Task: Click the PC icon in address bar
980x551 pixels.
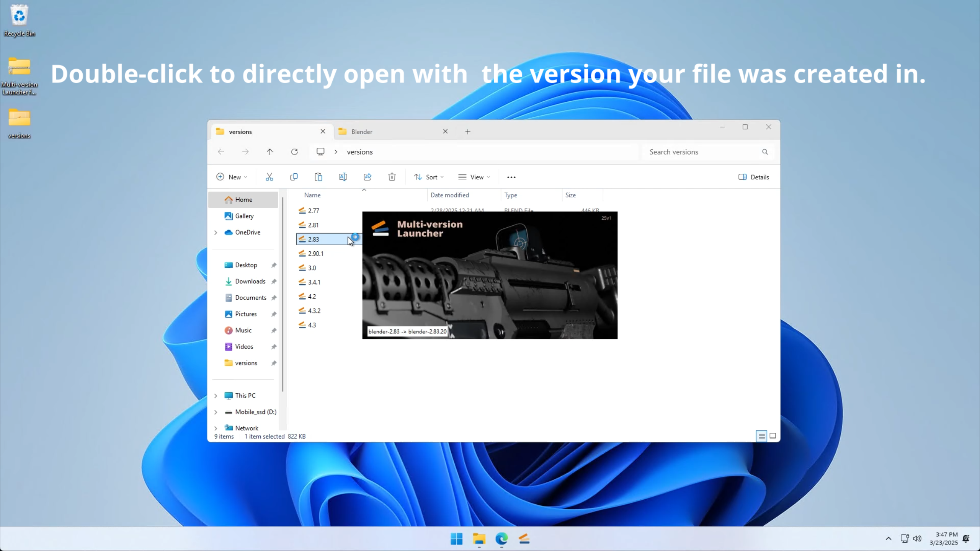Action: [320, 152]
